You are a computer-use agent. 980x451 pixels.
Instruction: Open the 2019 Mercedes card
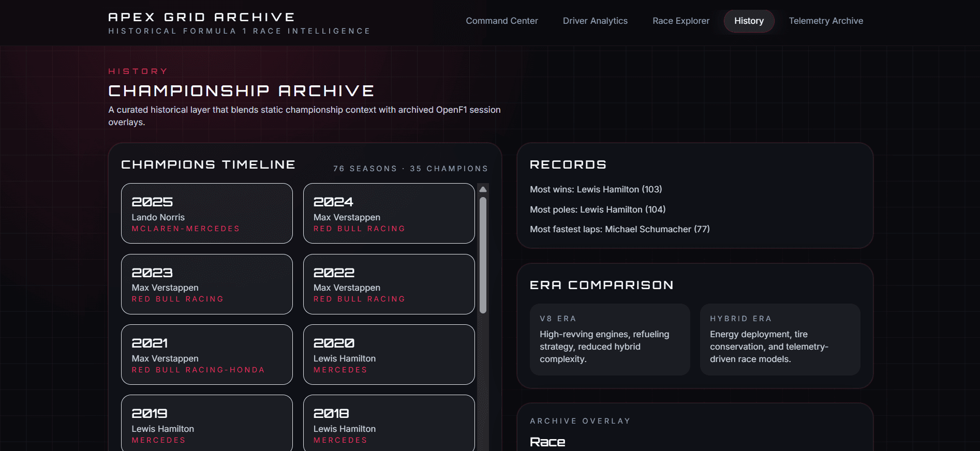click(x=207, y=423)
